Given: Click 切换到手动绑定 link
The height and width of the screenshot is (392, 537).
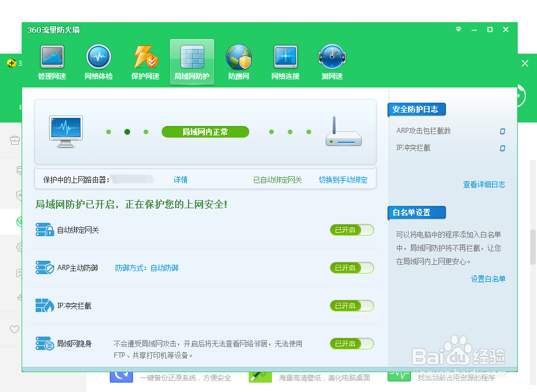Looking at the screenshot, I should point(343,180).
